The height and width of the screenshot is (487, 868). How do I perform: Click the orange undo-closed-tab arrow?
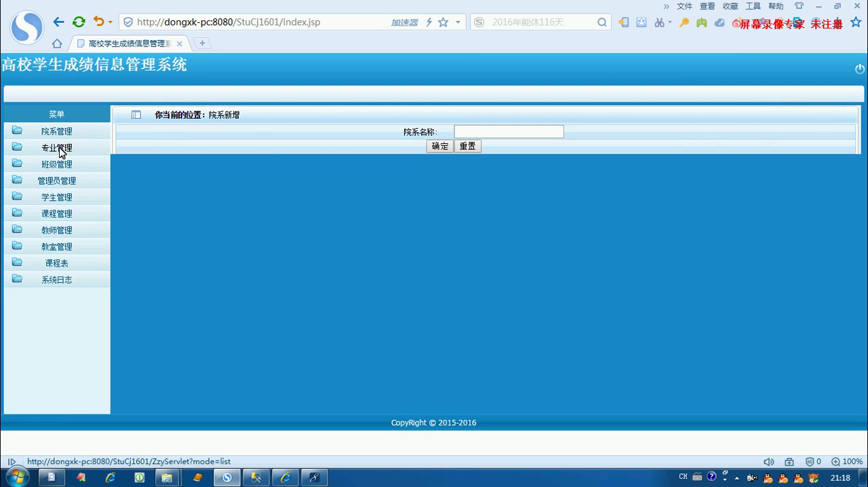pyautogui.click(x=99, y=22)
